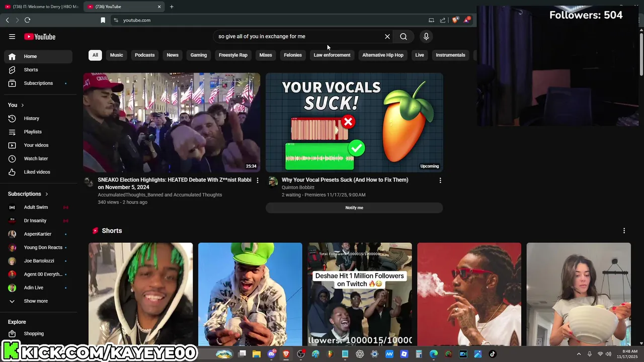The width and height of the screenshot is (644, 362).
Task: Open site settings icon by the URL
Action: coord(116,20)
